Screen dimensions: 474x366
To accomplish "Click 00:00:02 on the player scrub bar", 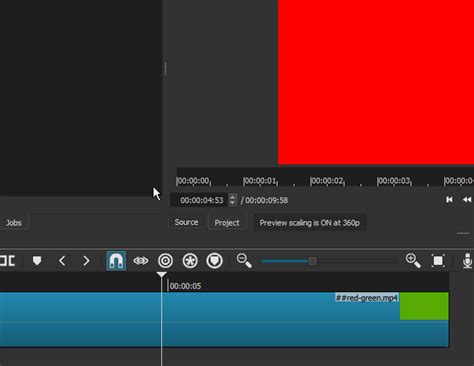I will (327, 181).
